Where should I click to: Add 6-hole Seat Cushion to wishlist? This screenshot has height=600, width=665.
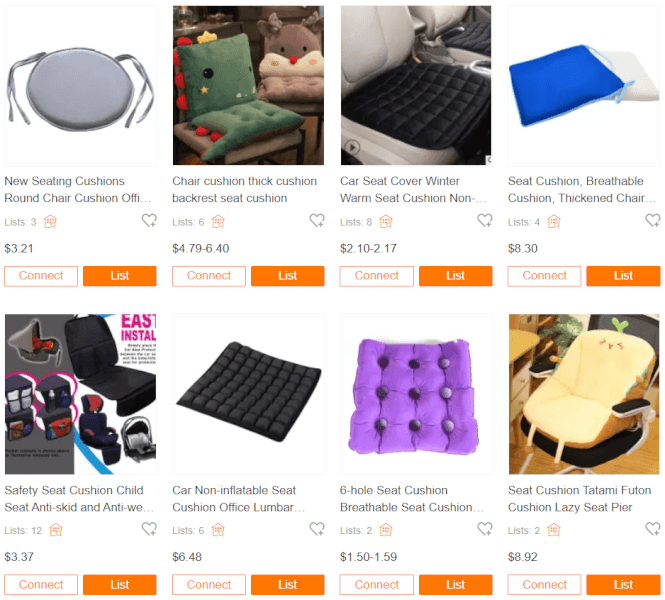[x=485, y=529]
